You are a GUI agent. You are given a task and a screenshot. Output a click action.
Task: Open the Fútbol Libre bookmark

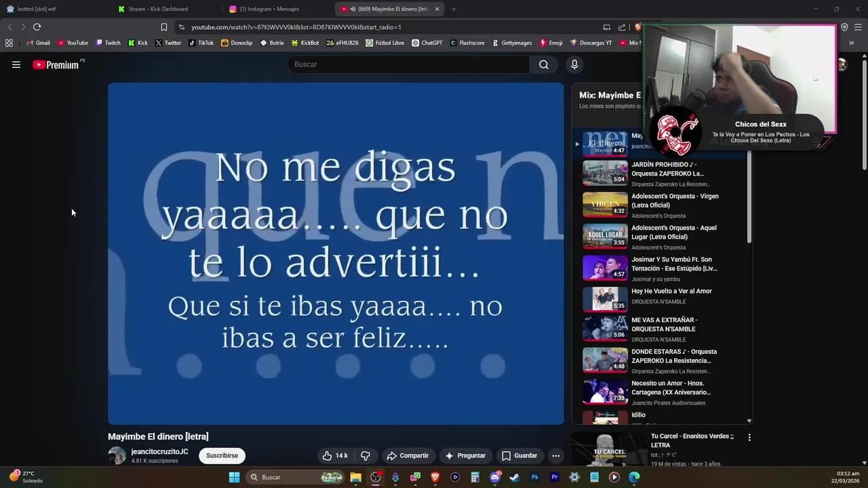385,43
